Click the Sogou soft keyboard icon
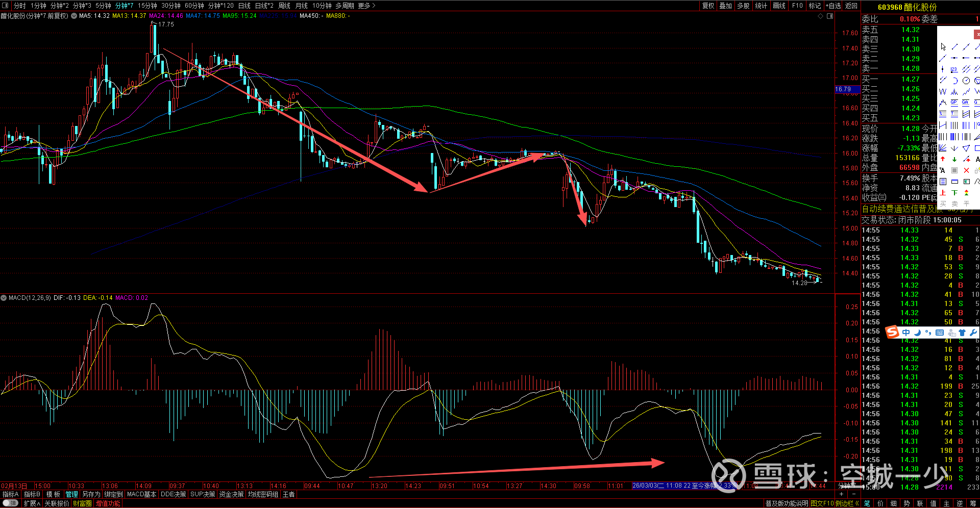Screen dimensions: 980x509 [x=940, y=333]
